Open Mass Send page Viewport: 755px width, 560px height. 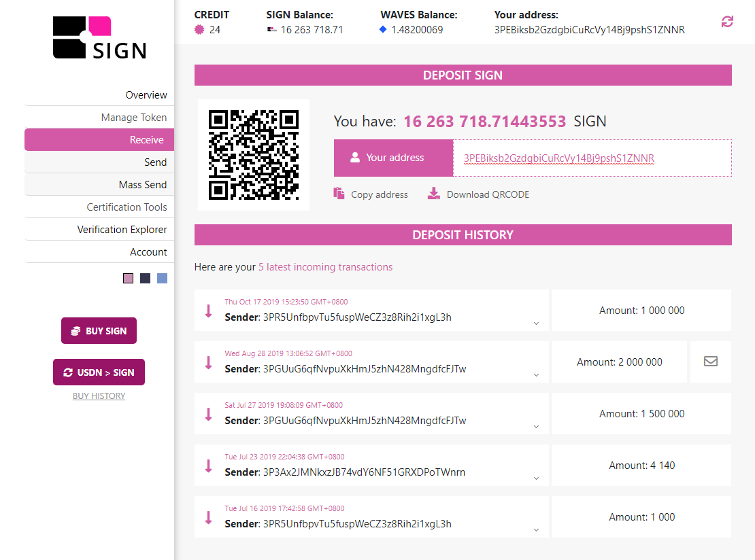tap(99, 185)
